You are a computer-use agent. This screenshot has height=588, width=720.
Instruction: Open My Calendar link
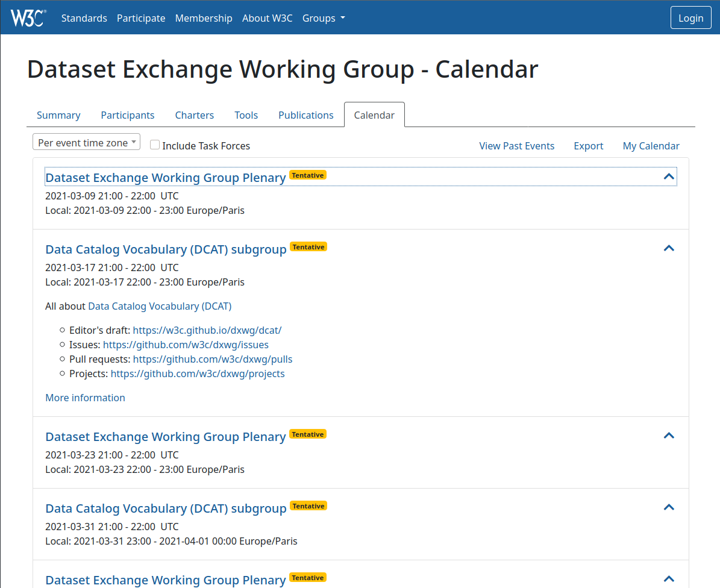pos(651,146)
